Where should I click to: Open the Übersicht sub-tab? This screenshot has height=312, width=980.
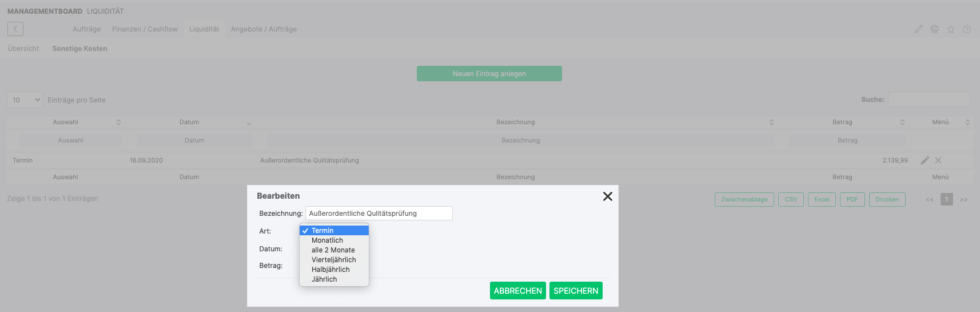tap(23, 49)
